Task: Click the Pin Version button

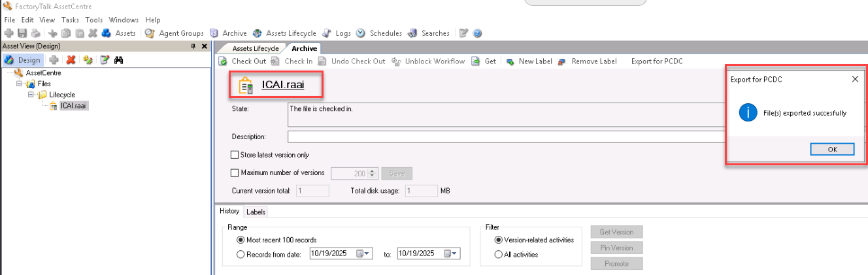Action: (617, 248)
